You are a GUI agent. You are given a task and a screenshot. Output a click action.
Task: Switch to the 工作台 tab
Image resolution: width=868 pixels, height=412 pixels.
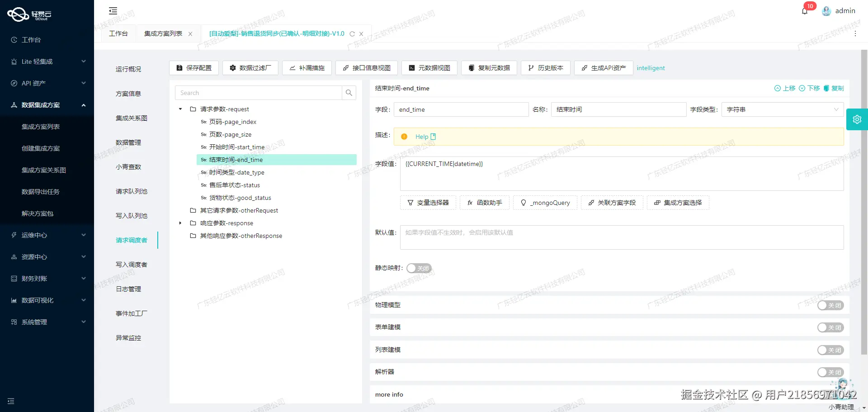(x=118, y=33)
